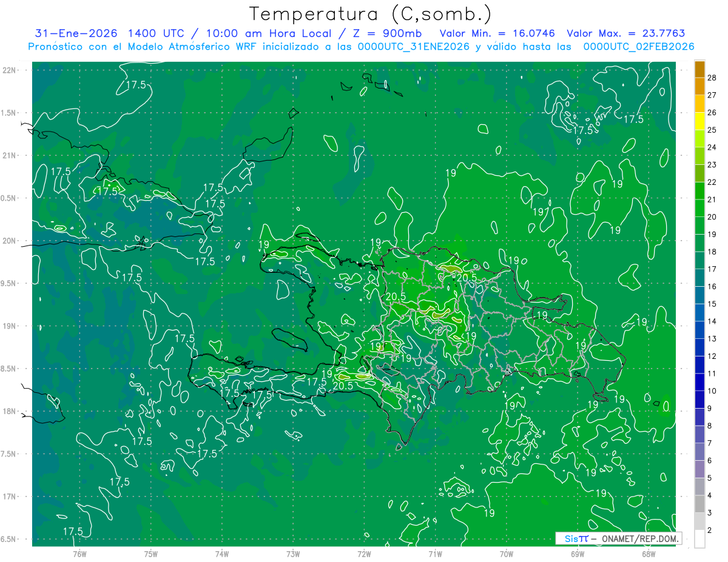
Task: Click the "5" value in the color legend
Action: point(710,478)
